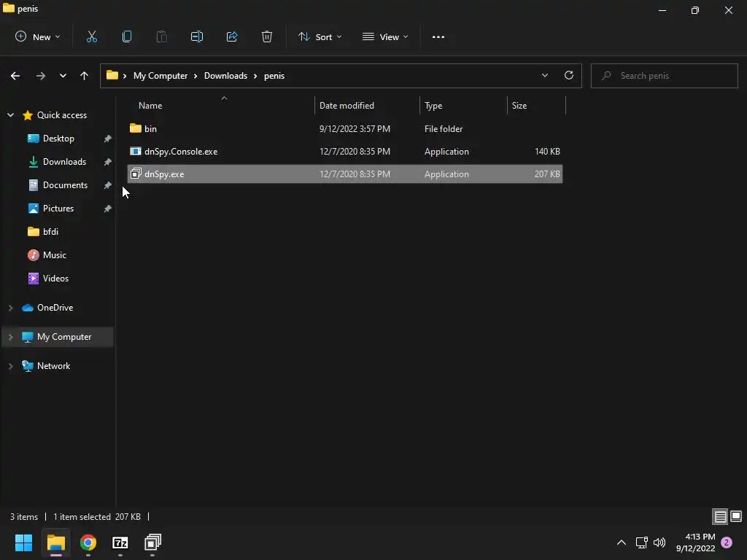
Task: Click the 140 KB size cell
Action: [547, 152]
